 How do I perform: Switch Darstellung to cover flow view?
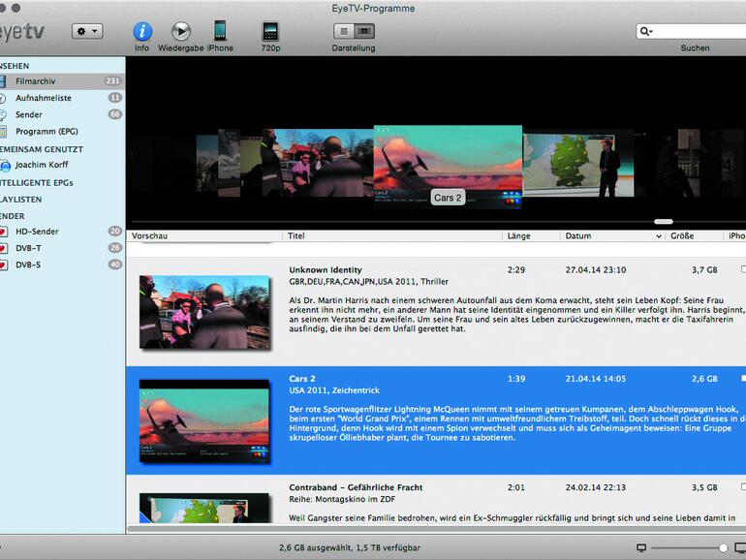(x=364, y=31)
